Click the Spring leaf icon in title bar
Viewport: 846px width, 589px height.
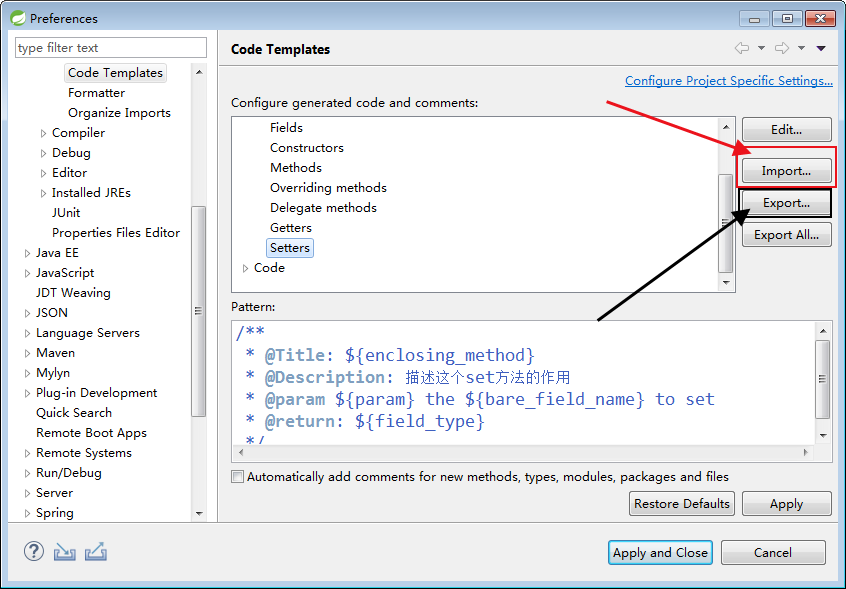click(x=18, y=18)
